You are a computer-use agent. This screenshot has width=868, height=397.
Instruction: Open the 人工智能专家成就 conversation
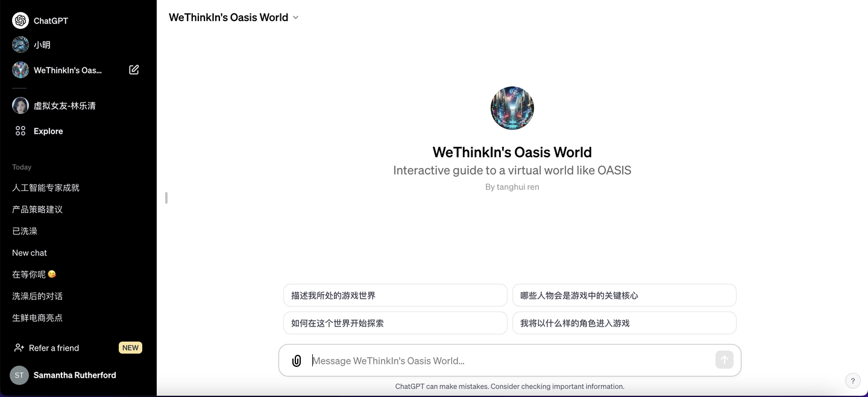[45, 187]
